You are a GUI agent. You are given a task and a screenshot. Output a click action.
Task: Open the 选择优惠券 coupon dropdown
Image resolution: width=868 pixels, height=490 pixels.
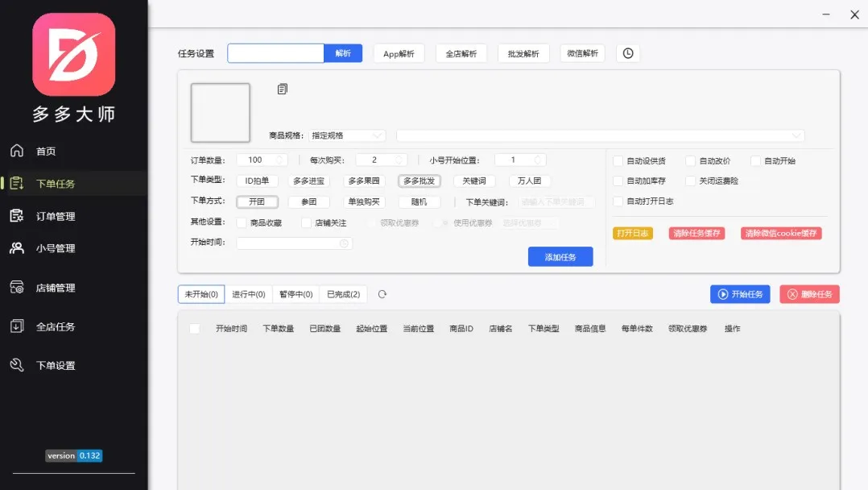[x=529, y=222]
